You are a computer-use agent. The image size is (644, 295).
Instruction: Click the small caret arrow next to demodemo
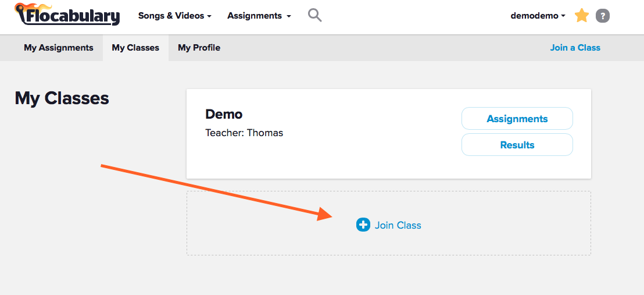[563, 16]
